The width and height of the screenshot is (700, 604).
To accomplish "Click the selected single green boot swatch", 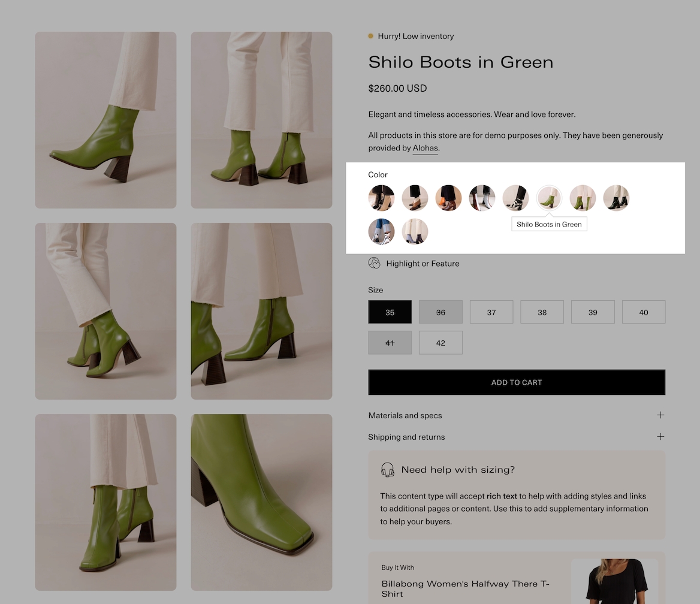I will point(549,198).
